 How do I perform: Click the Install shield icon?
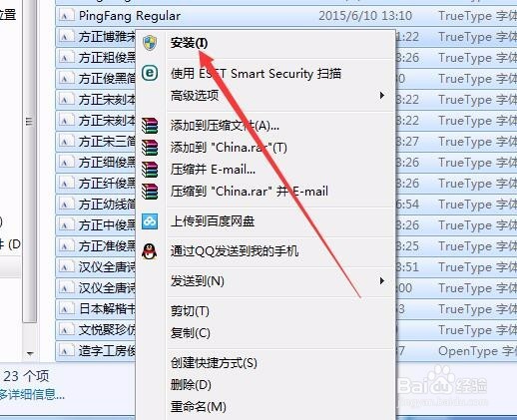coord(150,43)
